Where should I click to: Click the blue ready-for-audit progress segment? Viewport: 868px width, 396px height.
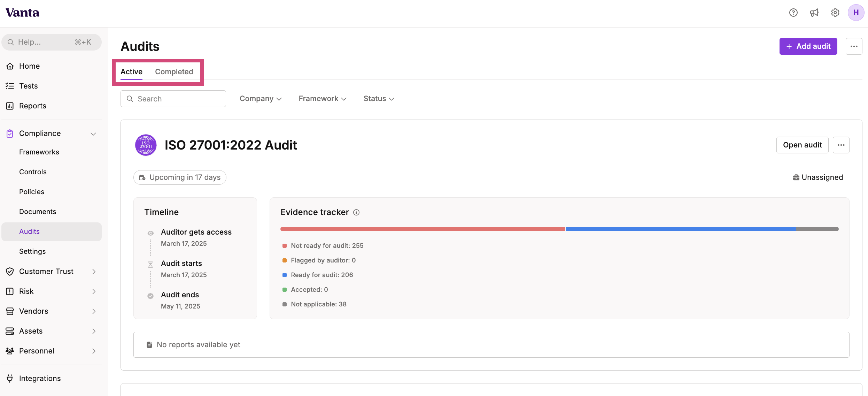pos(681,229)
